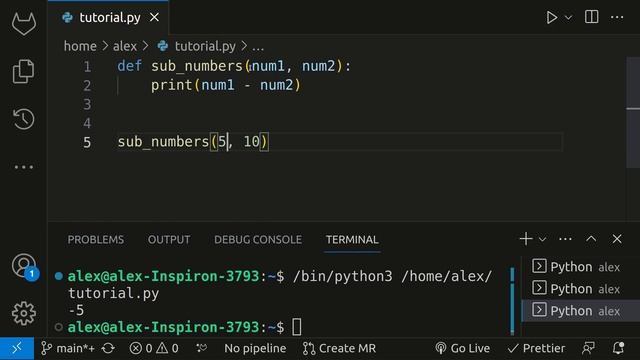
Task: Click line number 1 in gutter
Action: (x=87, y=67)
